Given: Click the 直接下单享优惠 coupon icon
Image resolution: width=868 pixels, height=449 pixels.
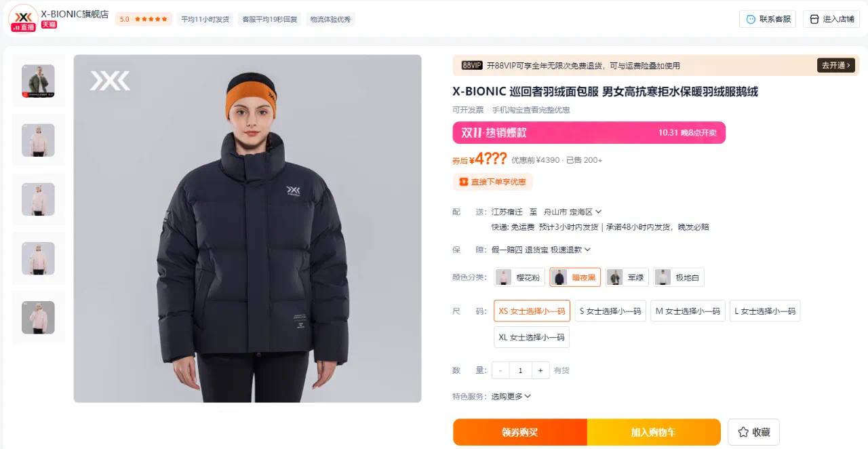Looking at the screenshot, I should (464, 182).
